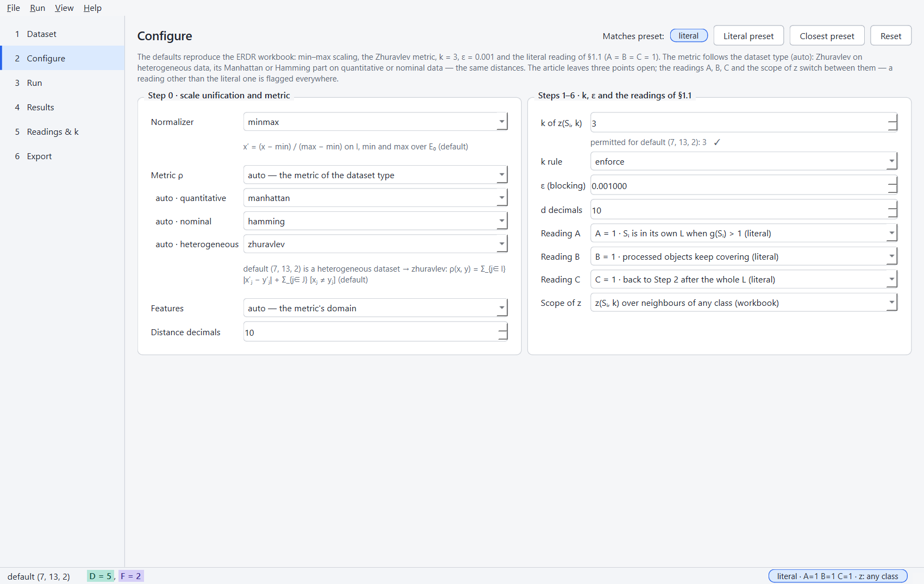The width and height of the screenshot is (924, 584).
Task: Click the 'permitted for default (7, 13, 2): 3' text
Action: tap(648, 142)
